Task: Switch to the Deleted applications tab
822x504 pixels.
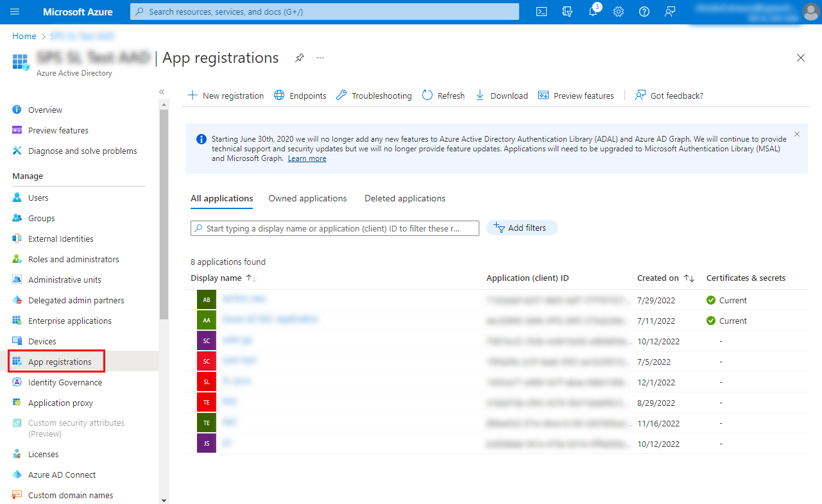Action: click(x=405, y=199)
